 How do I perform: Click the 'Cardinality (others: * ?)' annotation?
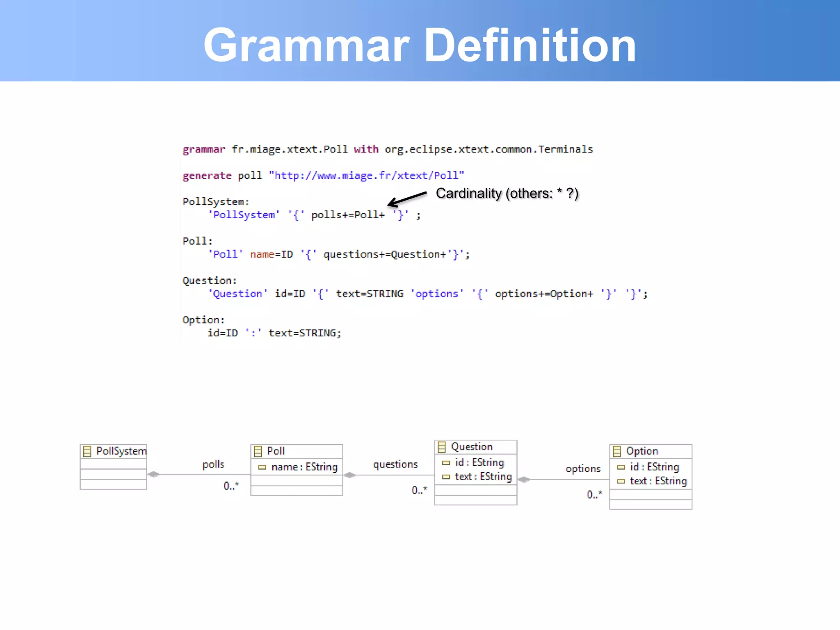[507, 193]
